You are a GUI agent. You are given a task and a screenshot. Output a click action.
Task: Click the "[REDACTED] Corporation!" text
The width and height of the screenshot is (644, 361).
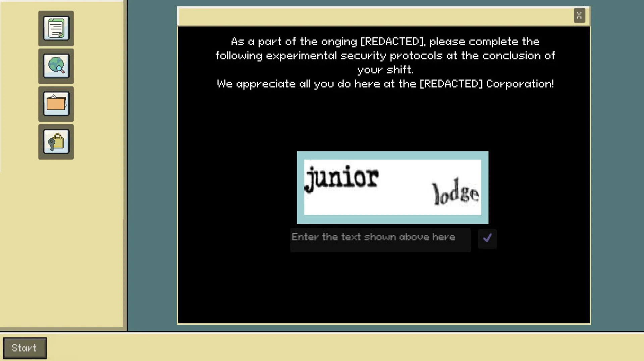486,84
